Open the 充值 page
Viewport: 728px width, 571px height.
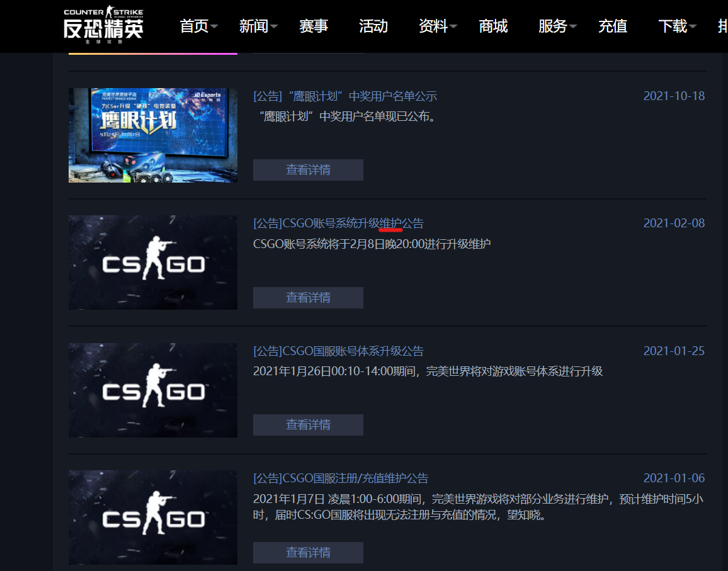[613, 26]
